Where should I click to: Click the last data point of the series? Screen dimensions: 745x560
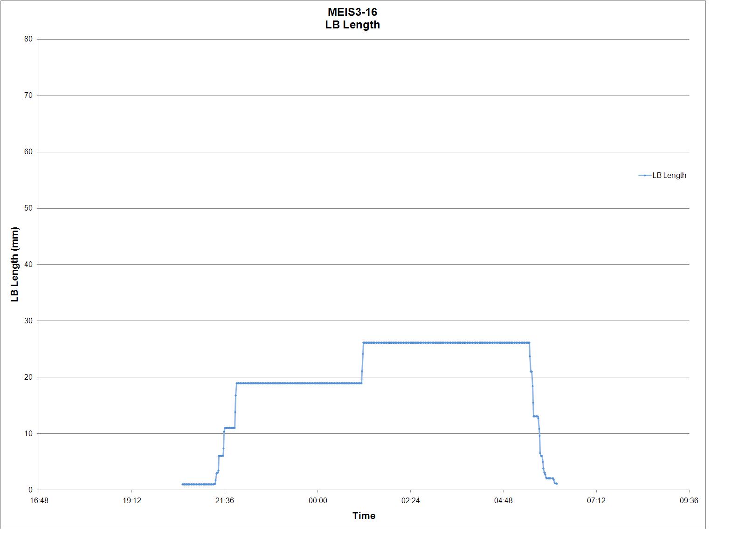point(557,484)
